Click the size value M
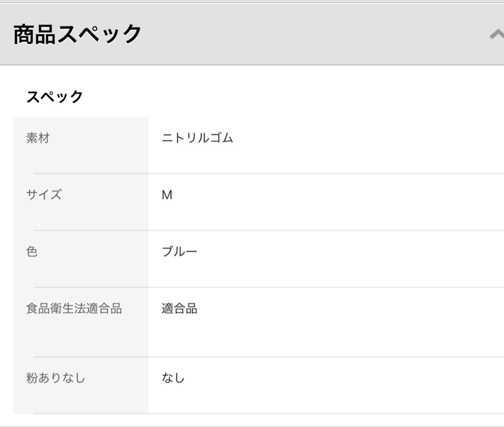The height and width of the screenshot is (427, 504). click(x=167, y=195)
